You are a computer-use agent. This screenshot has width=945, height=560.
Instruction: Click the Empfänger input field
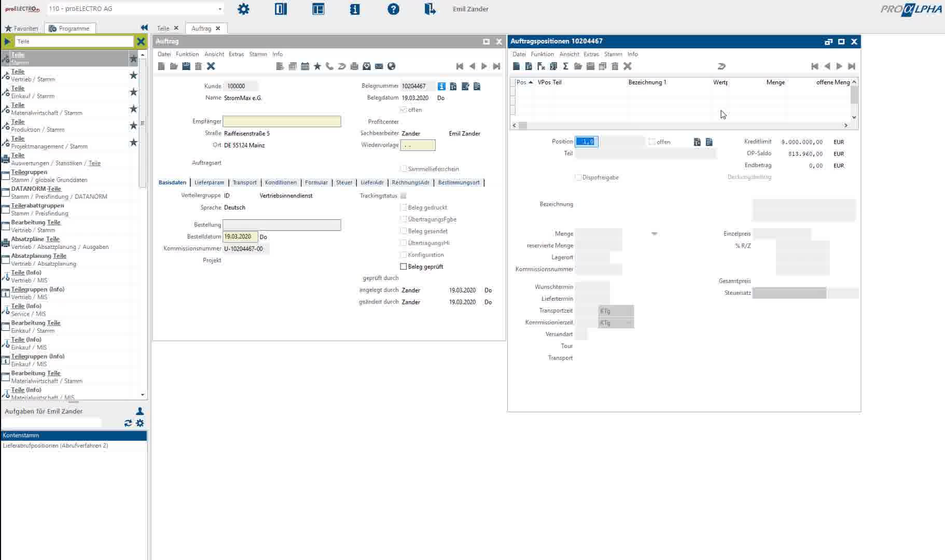(282, 121)
